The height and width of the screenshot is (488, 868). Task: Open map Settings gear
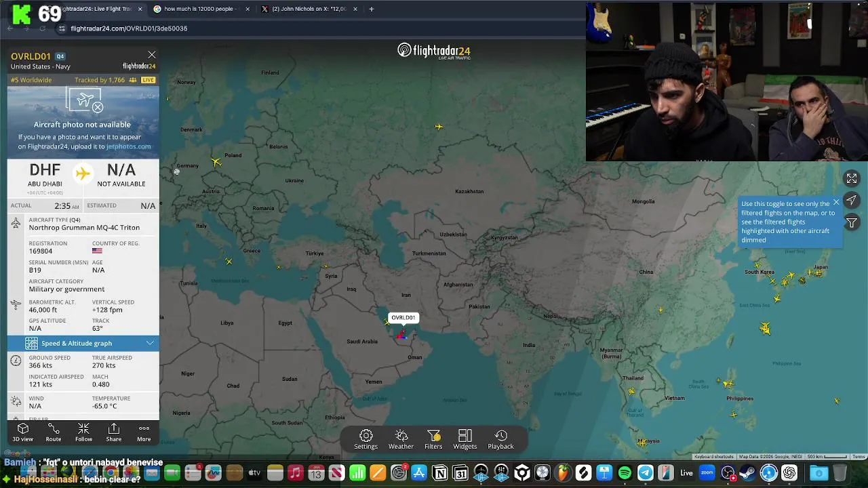pos(366,439)
